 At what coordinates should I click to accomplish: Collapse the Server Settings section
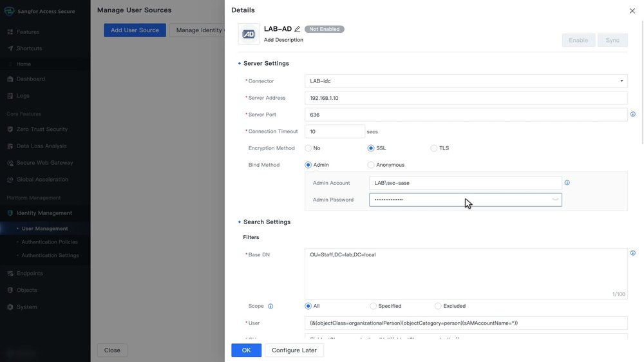(x=240, y=63)
